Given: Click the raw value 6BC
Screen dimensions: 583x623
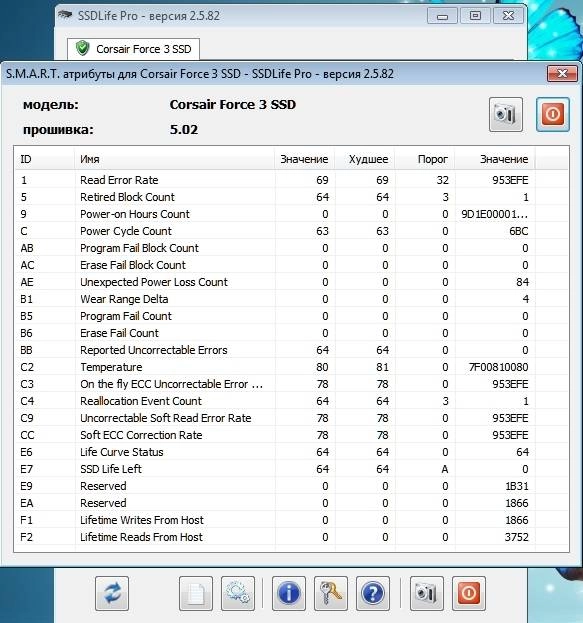Looking at the screenshot, I should pos(519,231).
